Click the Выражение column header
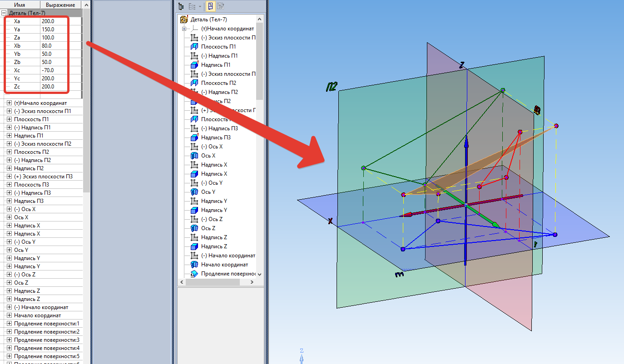Screen dimensions: 624x364 [x=61, y=5]
